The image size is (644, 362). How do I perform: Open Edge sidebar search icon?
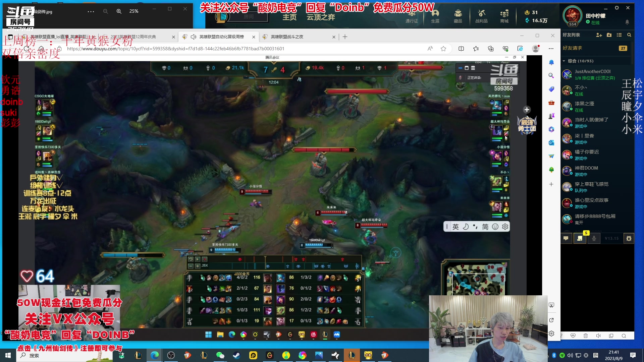pos(551,76)
